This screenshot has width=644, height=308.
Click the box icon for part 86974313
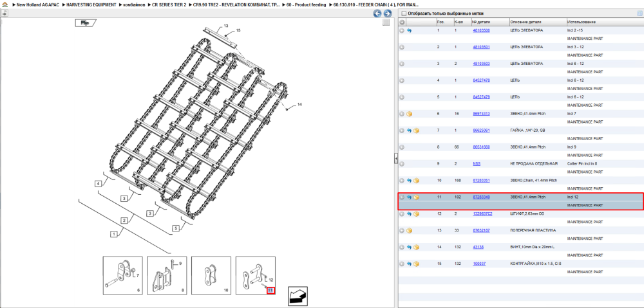pos(409,114)
